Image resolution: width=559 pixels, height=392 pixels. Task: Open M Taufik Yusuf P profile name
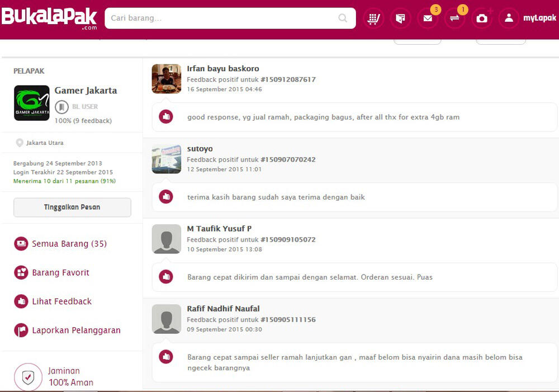click(x=219, y=229)
